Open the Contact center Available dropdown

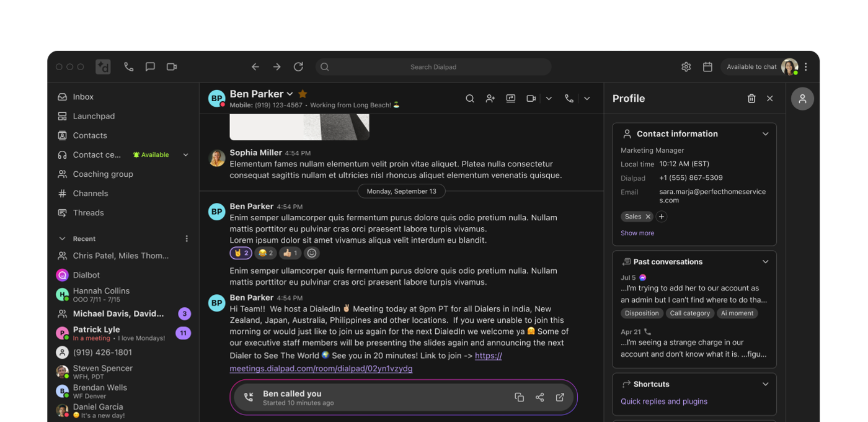[185, 155]
